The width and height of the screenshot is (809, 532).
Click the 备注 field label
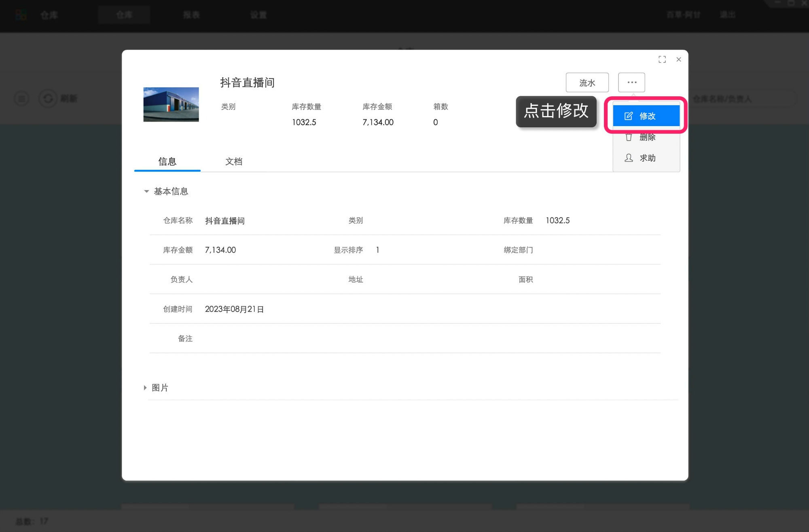tap(185, 338)
